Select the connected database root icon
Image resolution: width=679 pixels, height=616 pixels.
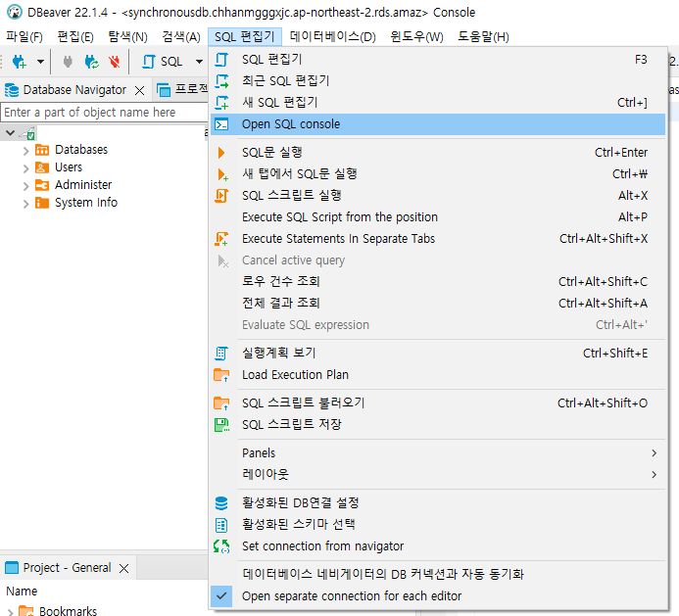[27, 133]
